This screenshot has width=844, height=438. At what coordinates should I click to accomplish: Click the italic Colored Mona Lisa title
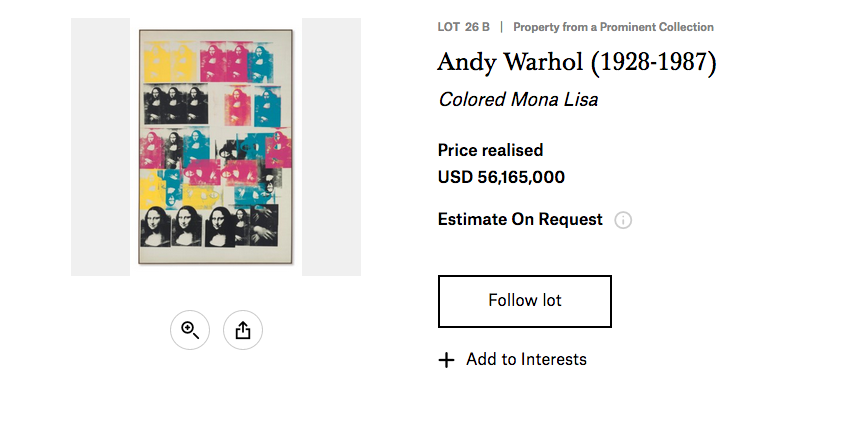tap(518, 100)
